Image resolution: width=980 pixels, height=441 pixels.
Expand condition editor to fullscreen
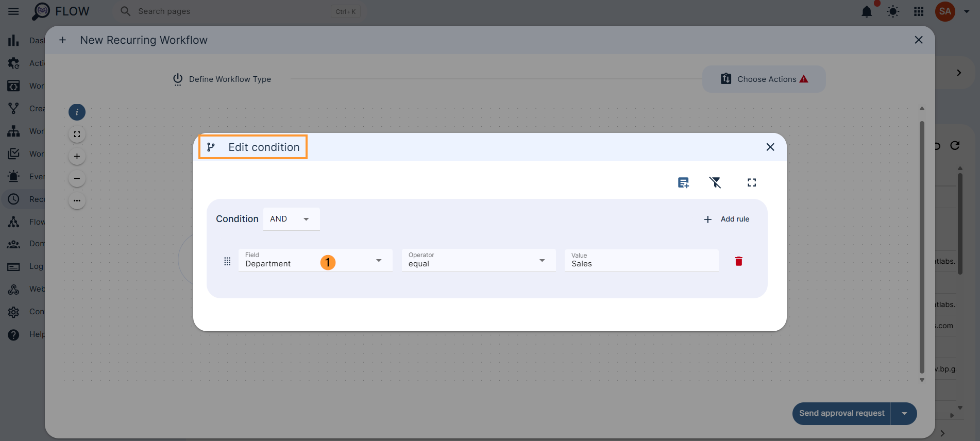point(752,182)
